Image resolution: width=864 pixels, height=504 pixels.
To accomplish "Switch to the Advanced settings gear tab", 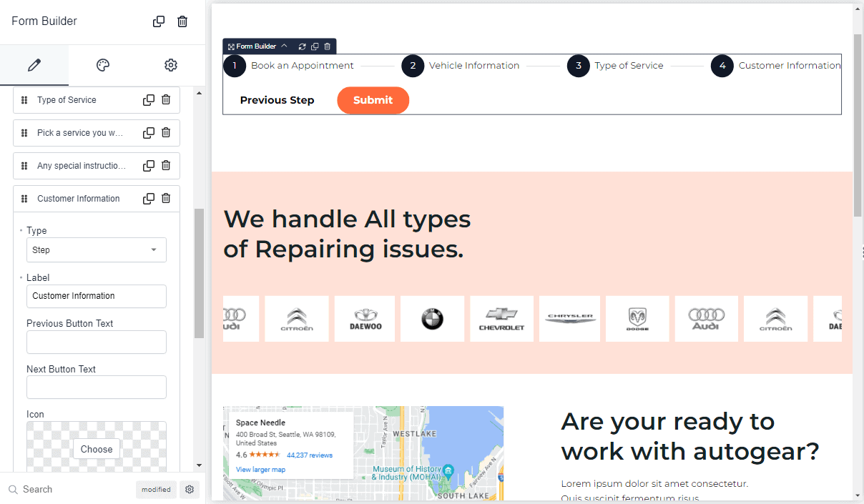I will pyautogui.click(x=171, y=65).
